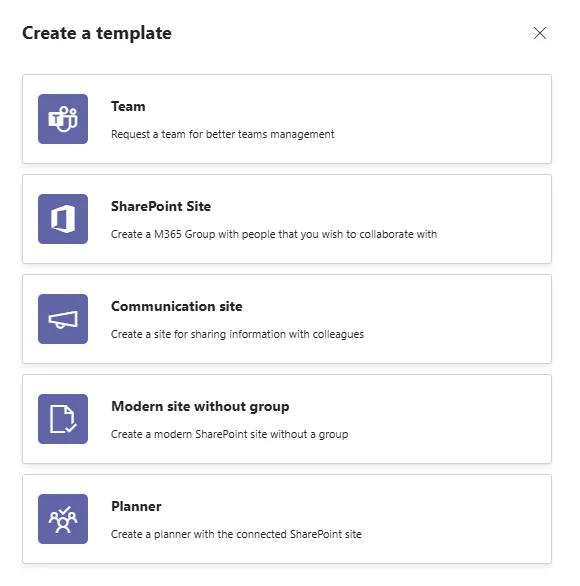This screenshot has width=580, height=586.
Task: Choose the SharePoint Site template title
Action: pos(161,206)
